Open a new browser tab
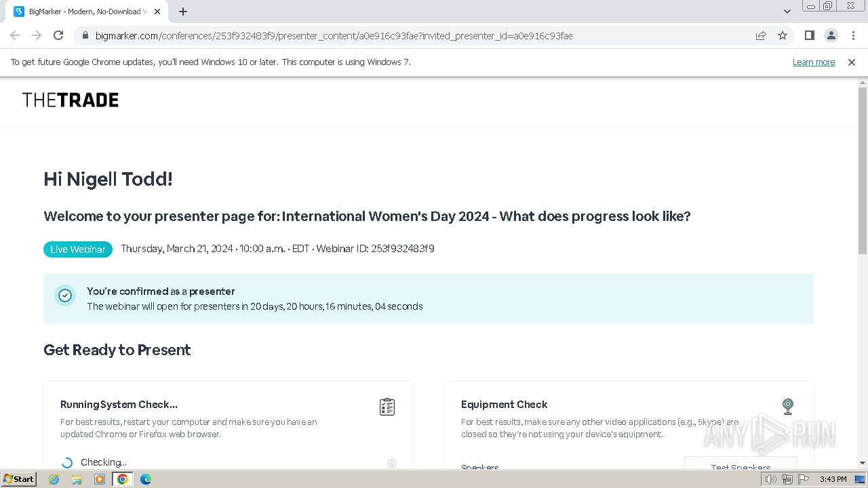Image resolution: width=868 pixels, height=488 pixels. tap(183, 12)
